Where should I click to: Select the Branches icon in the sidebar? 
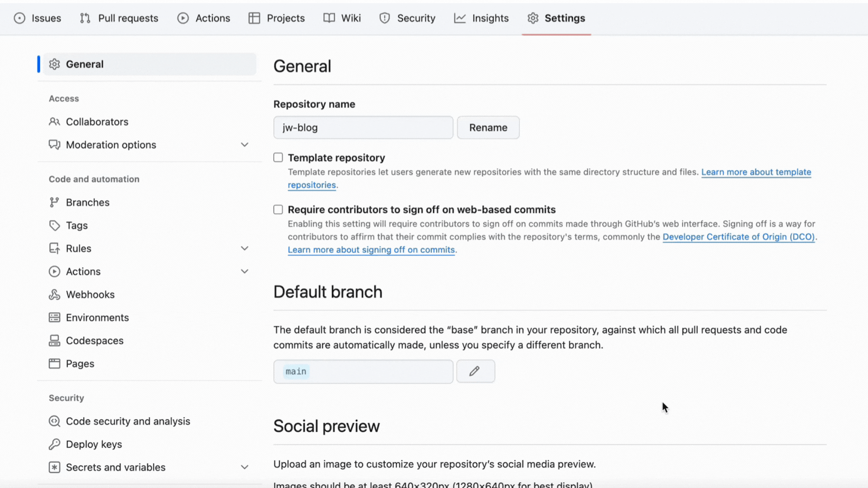coord(54,202)
